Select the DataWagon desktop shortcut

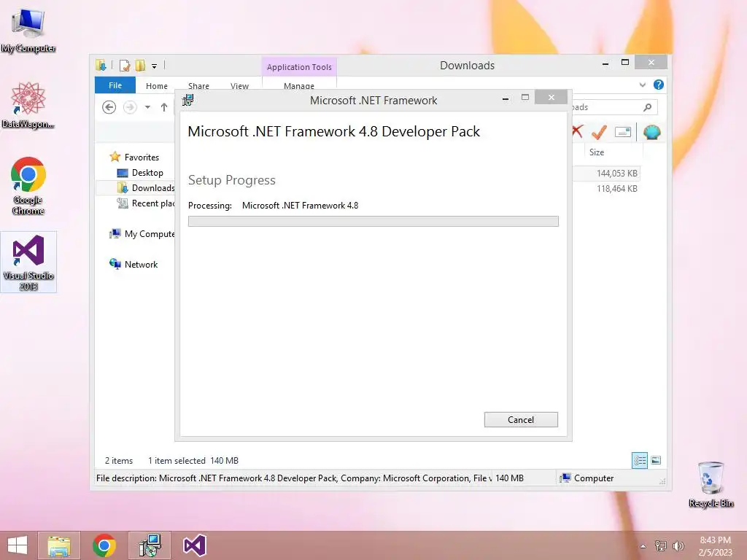point(28,105)
